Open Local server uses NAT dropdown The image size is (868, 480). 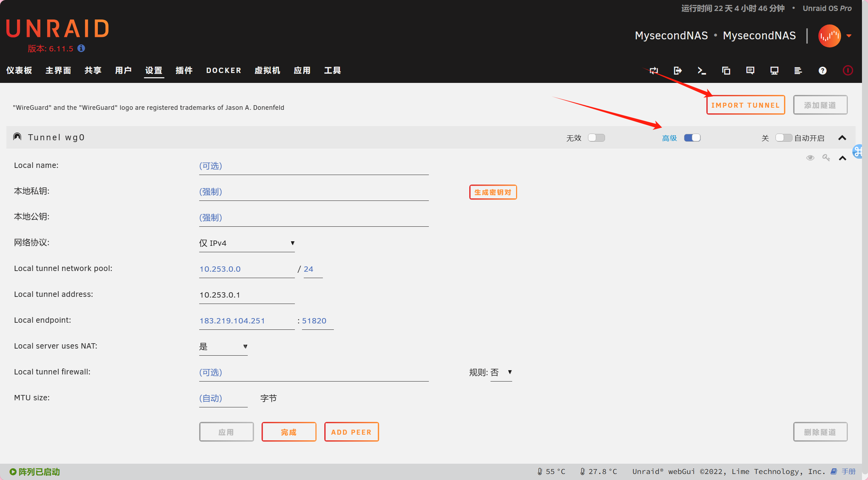click(223, 346)
